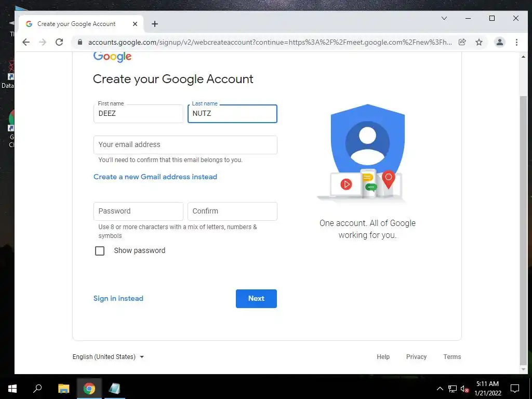Viewport: 532px width, 399px height.
Task: Click the address bar URL
Action: click(270, 42)
